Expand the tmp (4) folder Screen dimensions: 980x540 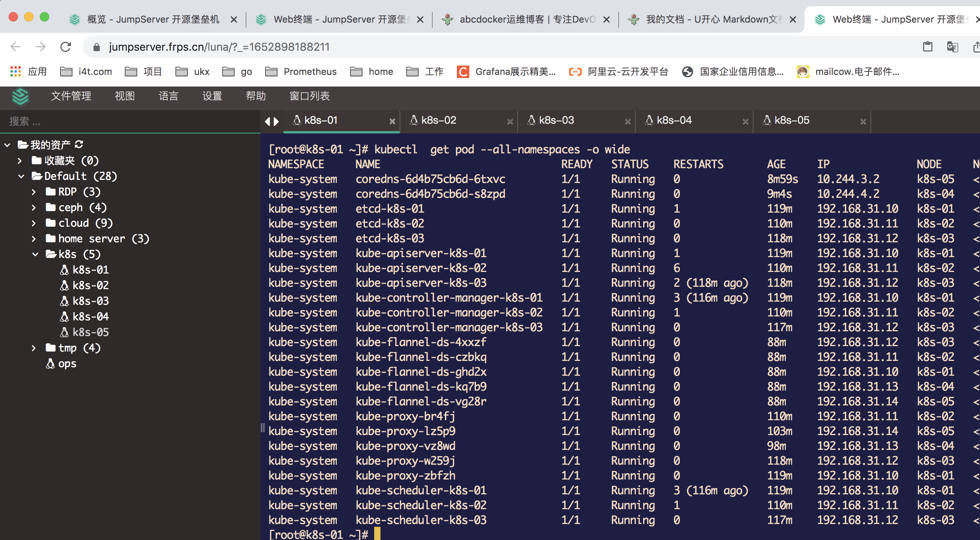34,348
